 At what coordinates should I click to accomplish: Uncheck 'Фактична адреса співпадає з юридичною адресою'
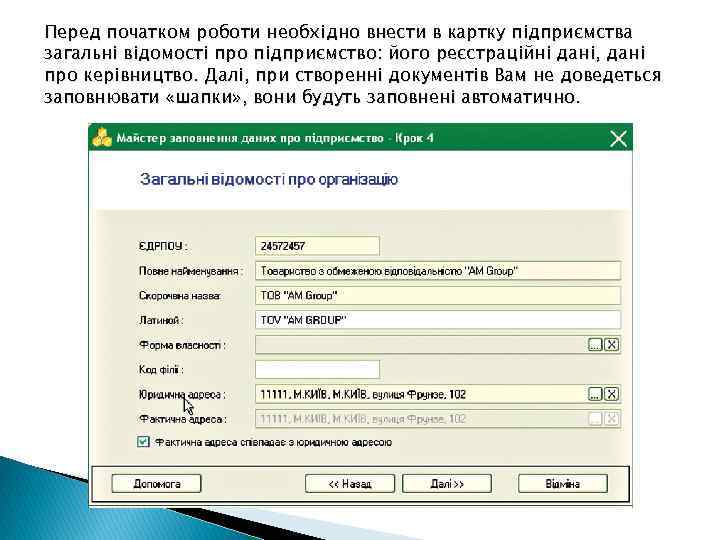point(143,442)
